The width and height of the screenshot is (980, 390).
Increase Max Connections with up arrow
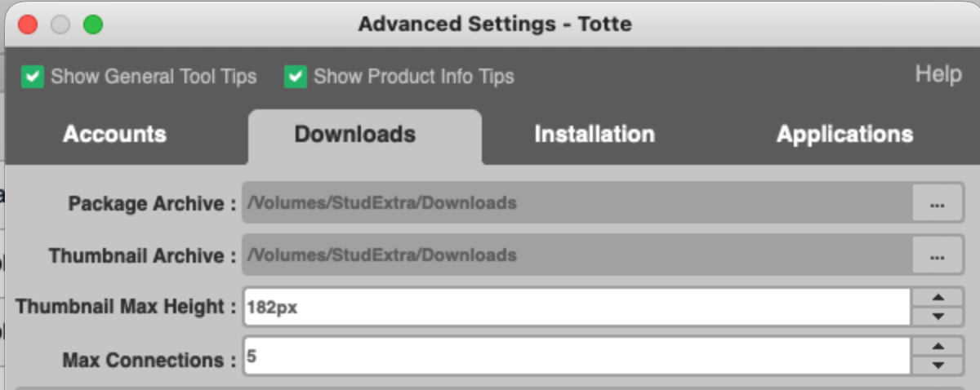[938, 348]
